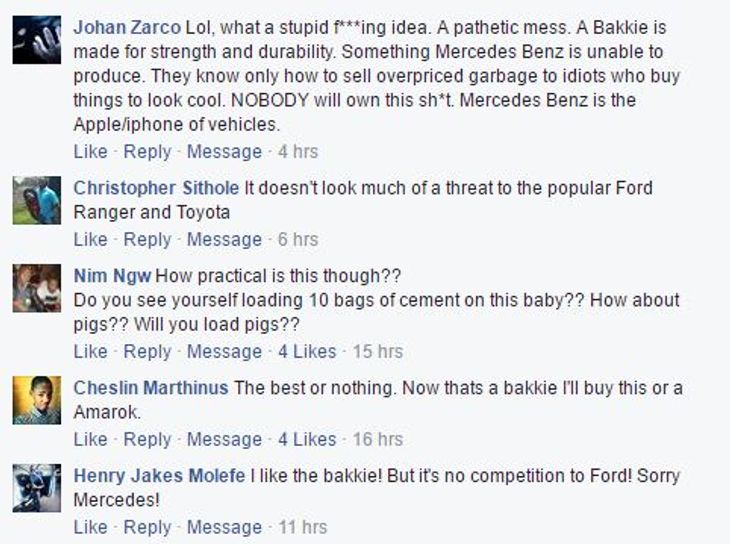Viewport: 730px width, 544px height.
Task: Show 4 Likes on Cheslin Marthinus's comment
Action: click(x=307, y=440)
